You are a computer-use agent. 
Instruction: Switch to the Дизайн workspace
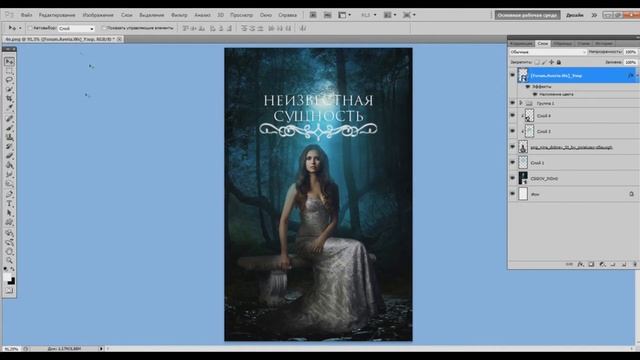click(575, 15)
